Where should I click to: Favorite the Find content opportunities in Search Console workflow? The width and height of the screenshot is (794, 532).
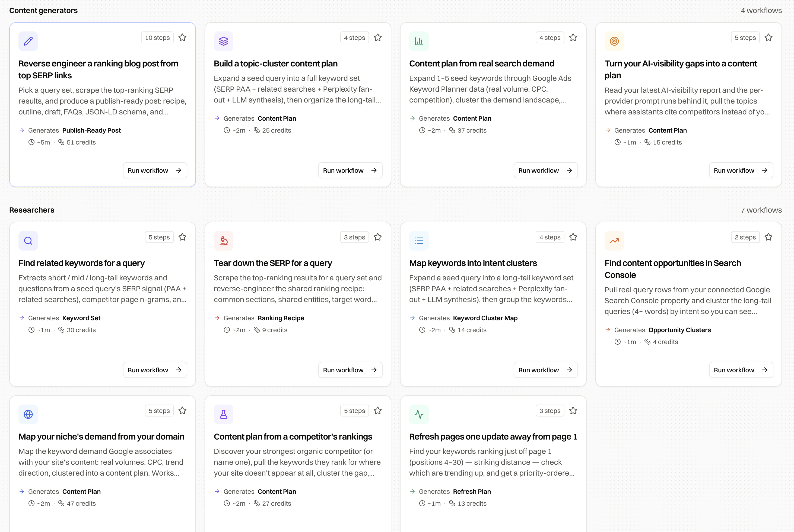pyautogui.click(x=768, y=237)
